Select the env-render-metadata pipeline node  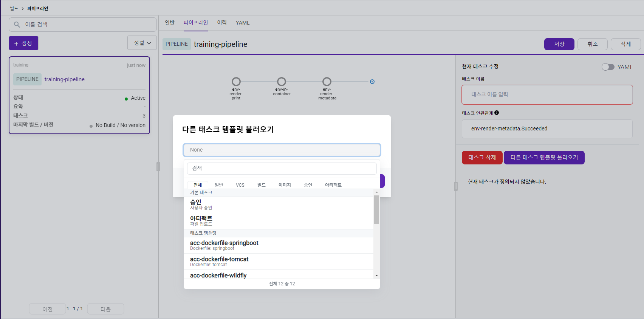[327, 82]
